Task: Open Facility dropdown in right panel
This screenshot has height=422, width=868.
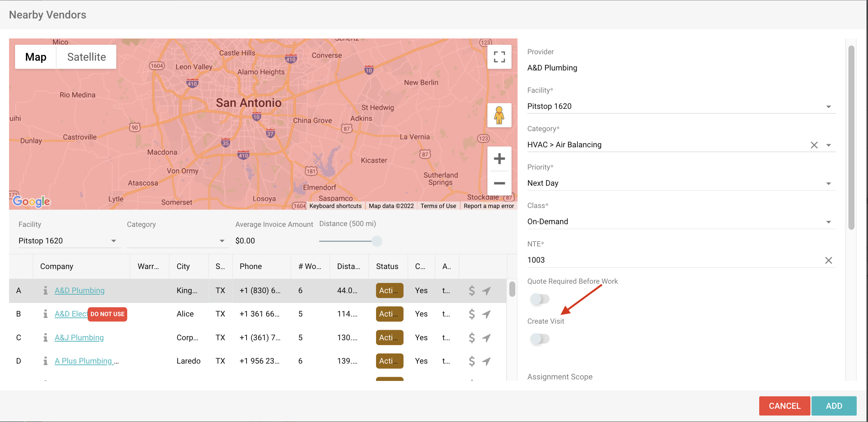Action: pyautogui.click(x=681, y=106)
